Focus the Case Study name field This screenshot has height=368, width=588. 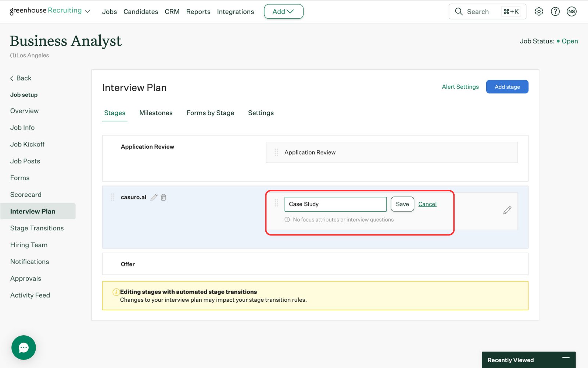pyautogui.click(x=336, y=204)
